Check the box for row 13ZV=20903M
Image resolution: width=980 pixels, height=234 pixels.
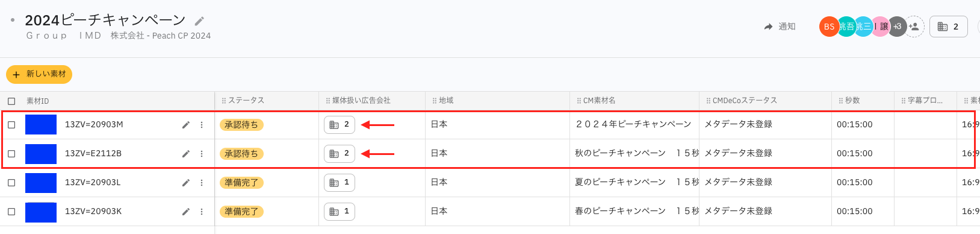pos(11,125)
